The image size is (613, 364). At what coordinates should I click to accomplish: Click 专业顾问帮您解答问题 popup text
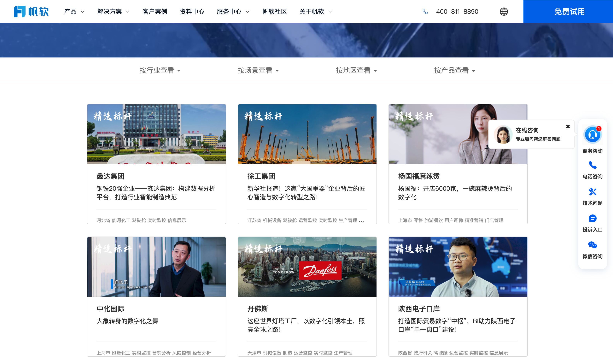(538, 139)
